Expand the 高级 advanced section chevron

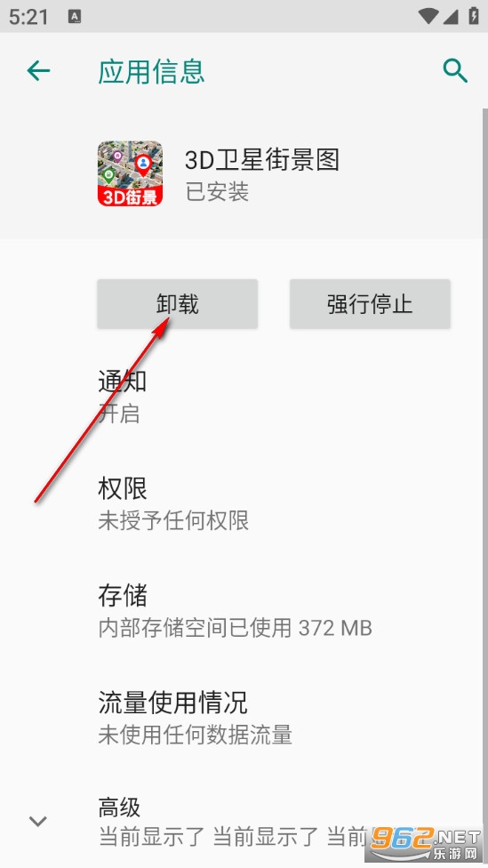[x=37, y=821]
